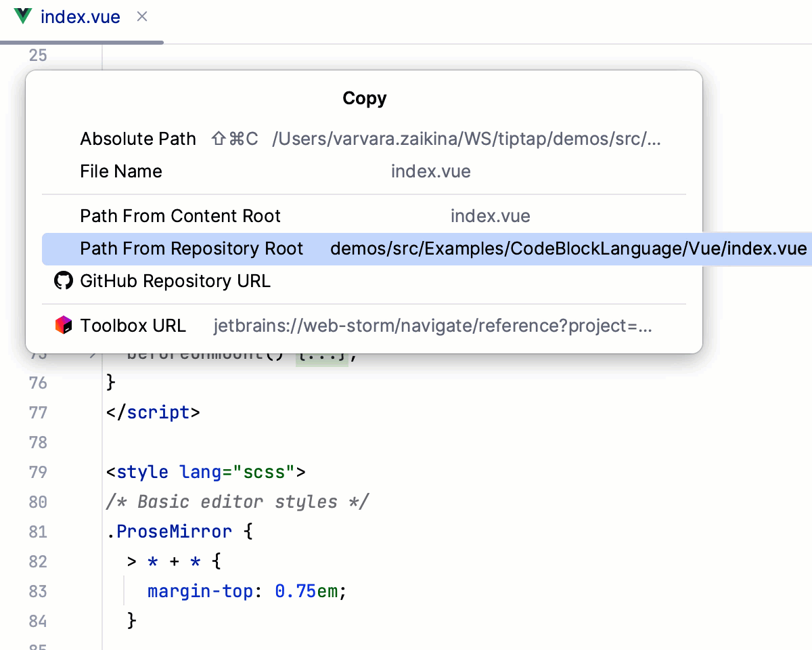Place cursor on the closing script tag
This screenshot has height=650, width=812.
point(153,412)
